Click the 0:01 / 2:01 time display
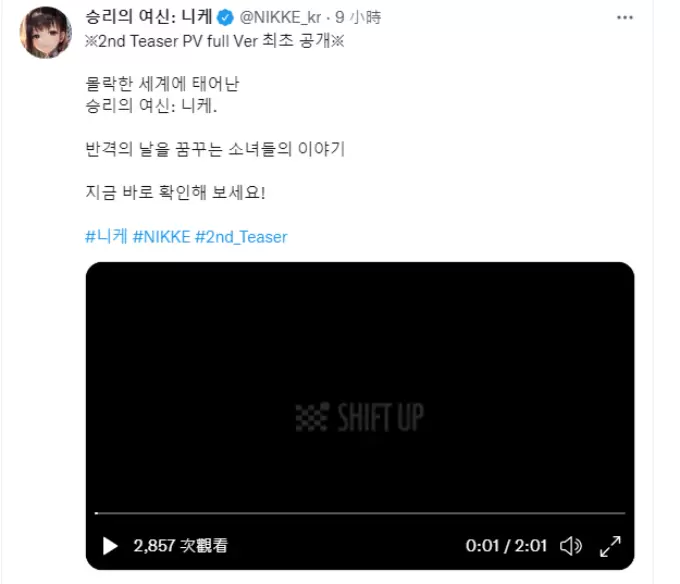The height and width of the screenshot is (584, 680). [x=506, y=546]
